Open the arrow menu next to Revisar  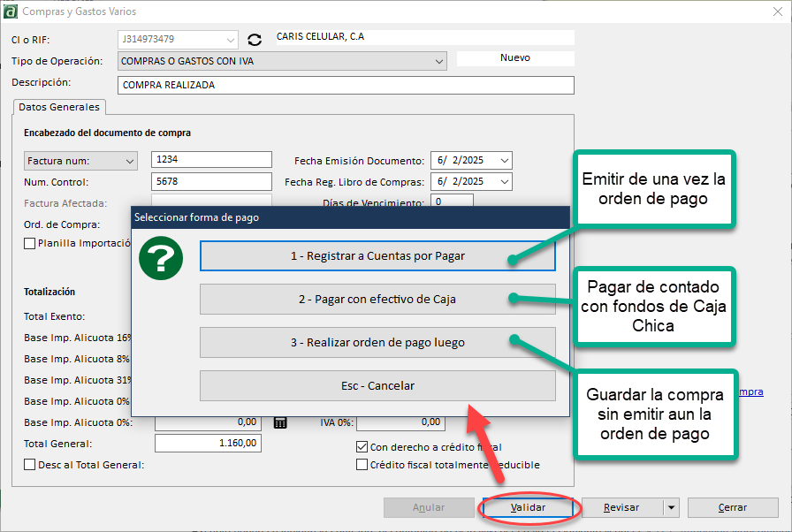pos(671,508)
